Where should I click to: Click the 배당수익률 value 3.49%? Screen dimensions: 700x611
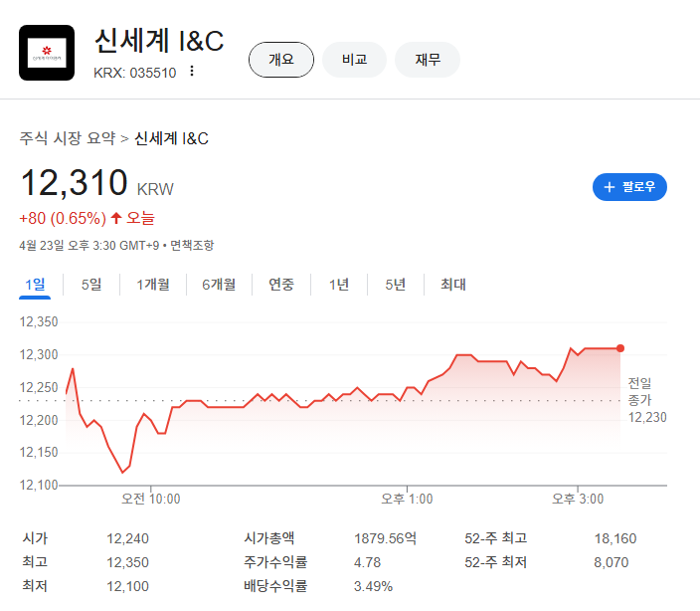373,586
